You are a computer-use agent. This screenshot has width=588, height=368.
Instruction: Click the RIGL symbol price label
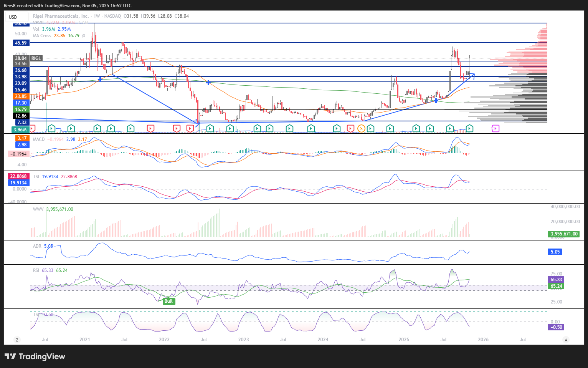[x=36, y=58]
